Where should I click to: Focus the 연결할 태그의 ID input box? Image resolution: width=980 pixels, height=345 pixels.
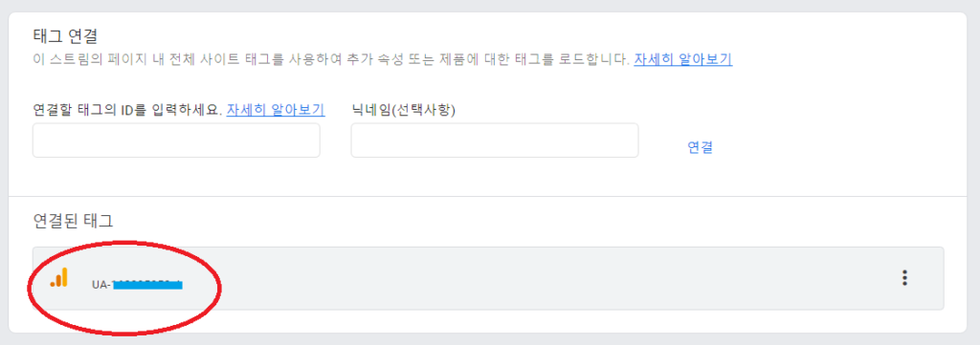point(176,140)
